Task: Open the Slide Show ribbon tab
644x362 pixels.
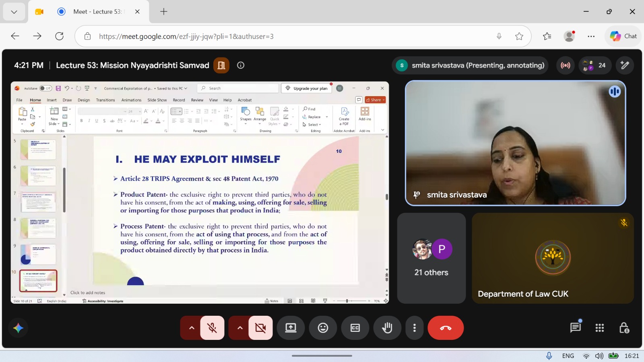Action: [x=157, y=100]
